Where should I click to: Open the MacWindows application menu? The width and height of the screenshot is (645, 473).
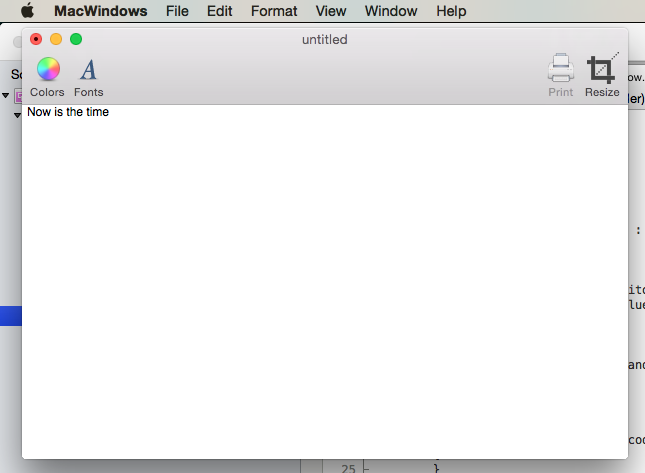101,11
